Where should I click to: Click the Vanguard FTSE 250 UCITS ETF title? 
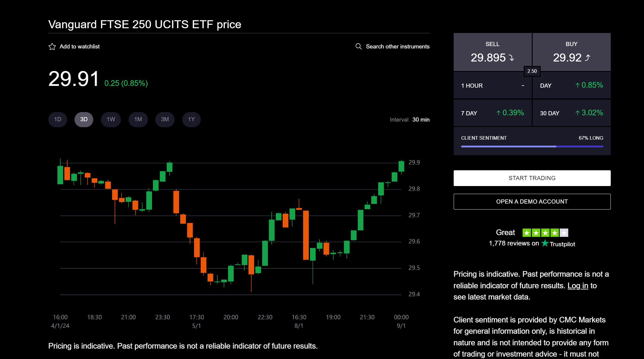click(145, 24)
